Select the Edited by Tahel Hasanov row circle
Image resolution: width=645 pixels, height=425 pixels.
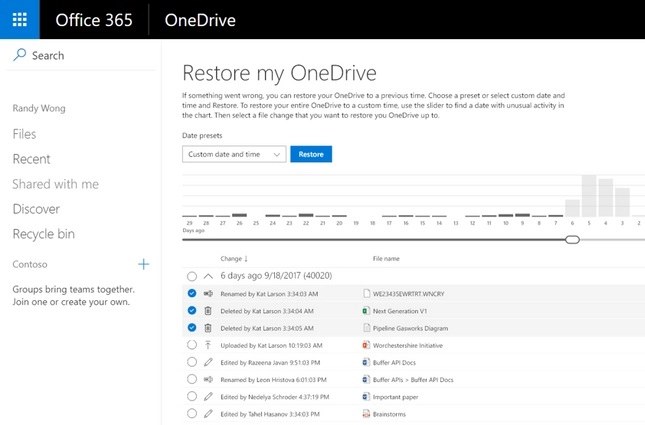(192, 413)
